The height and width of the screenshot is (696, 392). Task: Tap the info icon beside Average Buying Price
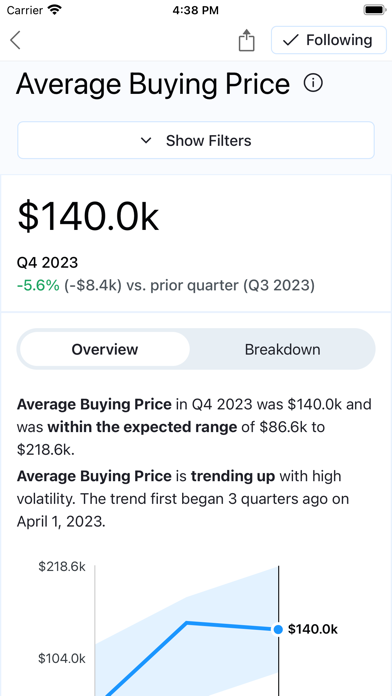[x=313, y=83]
